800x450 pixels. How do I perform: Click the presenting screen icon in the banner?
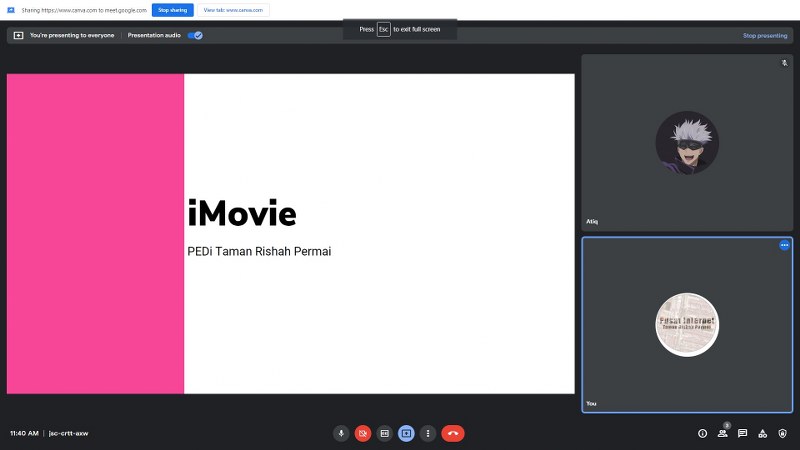[18, 35]
